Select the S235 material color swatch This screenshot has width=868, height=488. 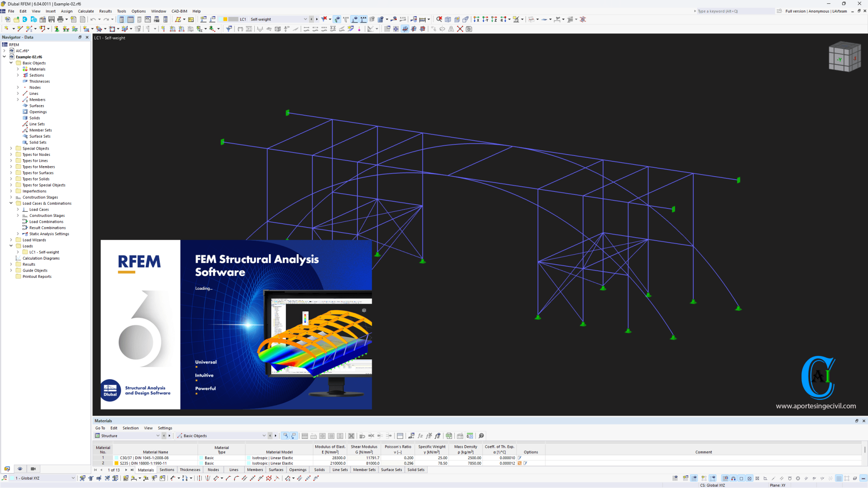[x=117, y=463]
